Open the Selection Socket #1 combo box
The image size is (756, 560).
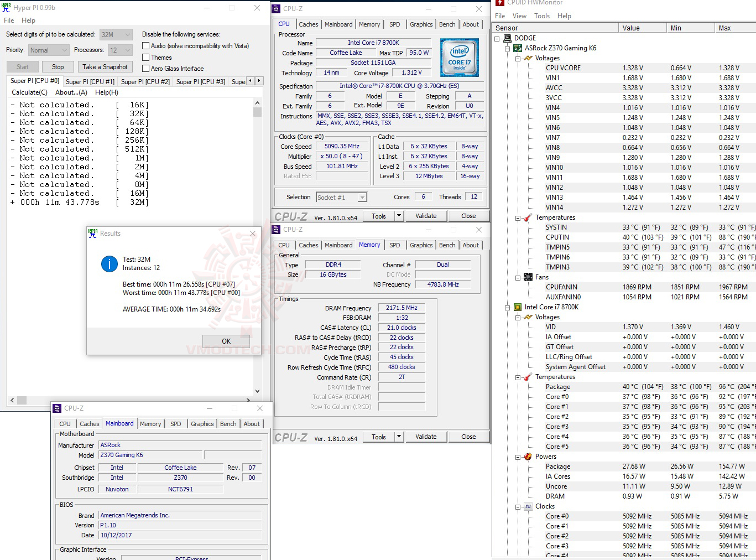[341, 198]
